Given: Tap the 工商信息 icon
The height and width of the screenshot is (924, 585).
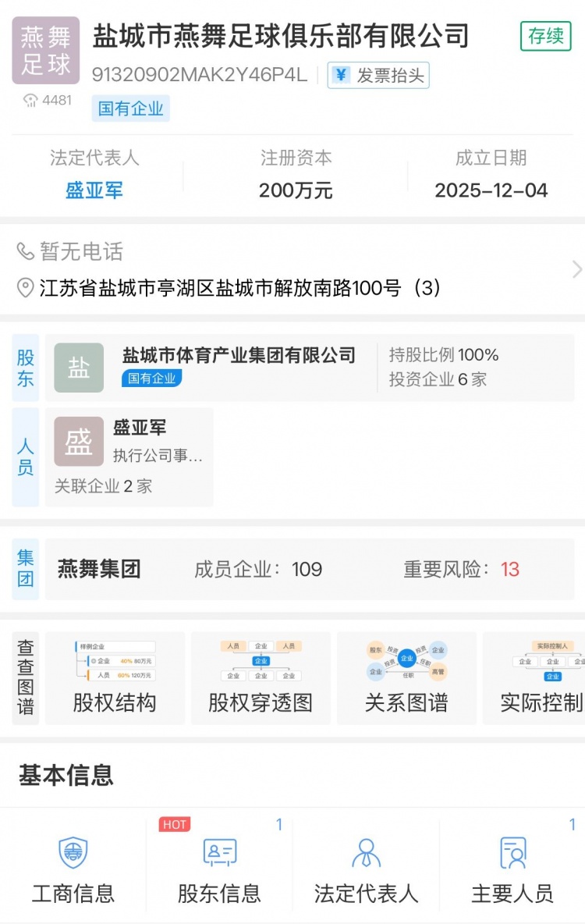Looking at the screenshot, I should [73, 853].
